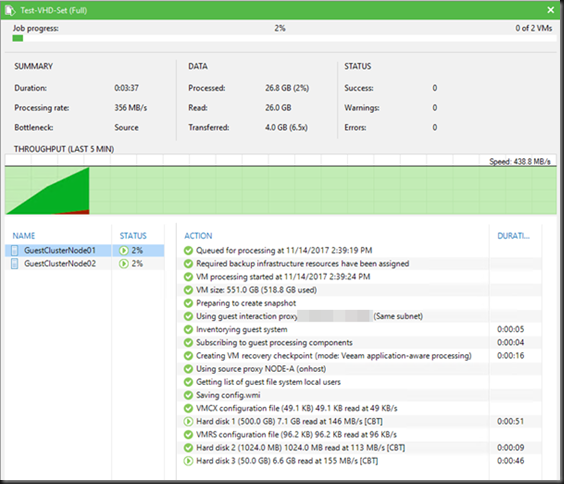
Task: Click the 0:00:51 duration value
Action: pos(510,421)
